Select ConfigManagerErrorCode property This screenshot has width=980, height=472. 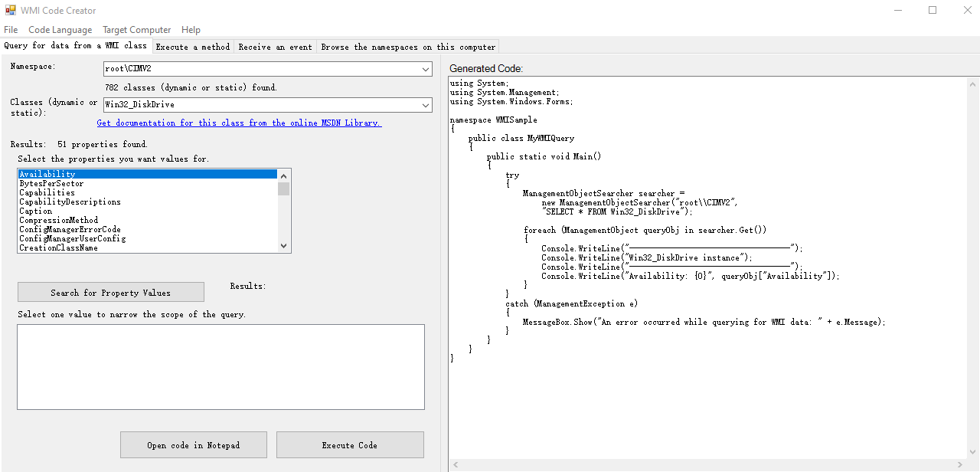click(x=148, y=229)
